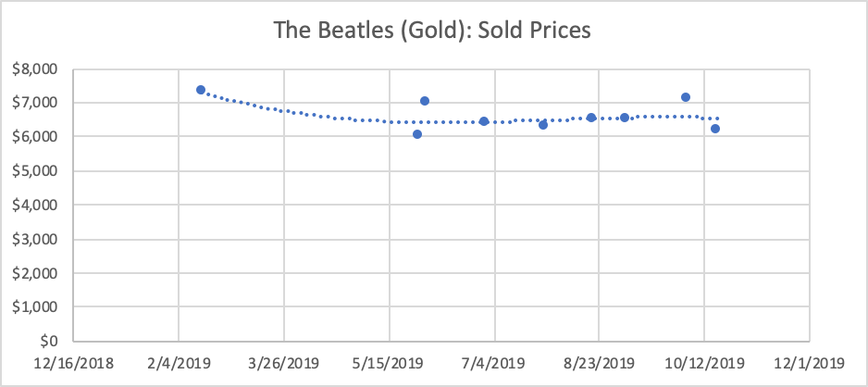Click the lowest data point near $6,050
The width and height of the screenshot is (868, 387).
(417, 134)
